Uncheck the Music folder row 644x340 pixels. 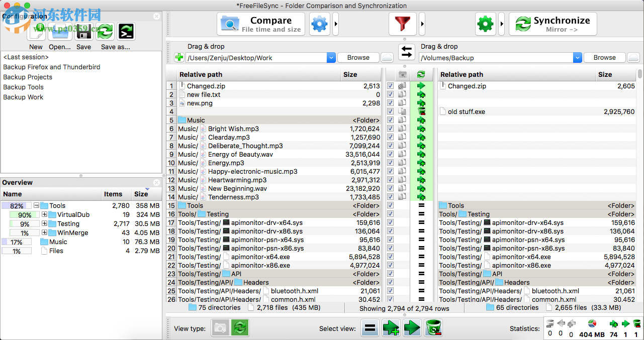(390, 120)
